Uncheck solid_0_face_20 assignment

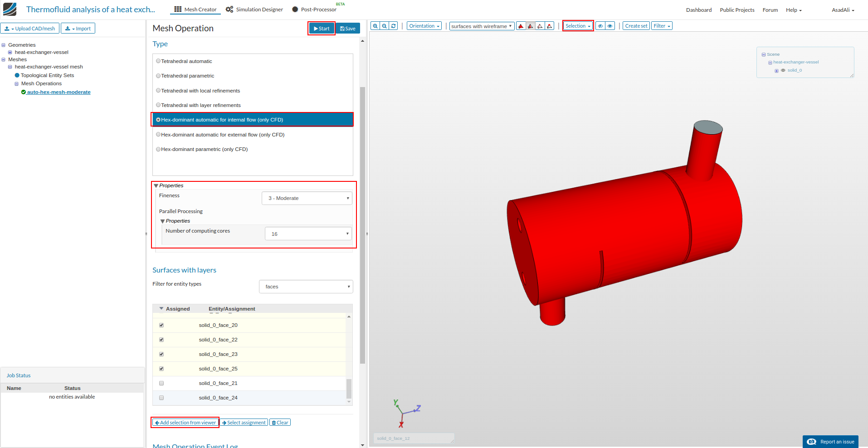pyautogui.click(x=161, y=325)
